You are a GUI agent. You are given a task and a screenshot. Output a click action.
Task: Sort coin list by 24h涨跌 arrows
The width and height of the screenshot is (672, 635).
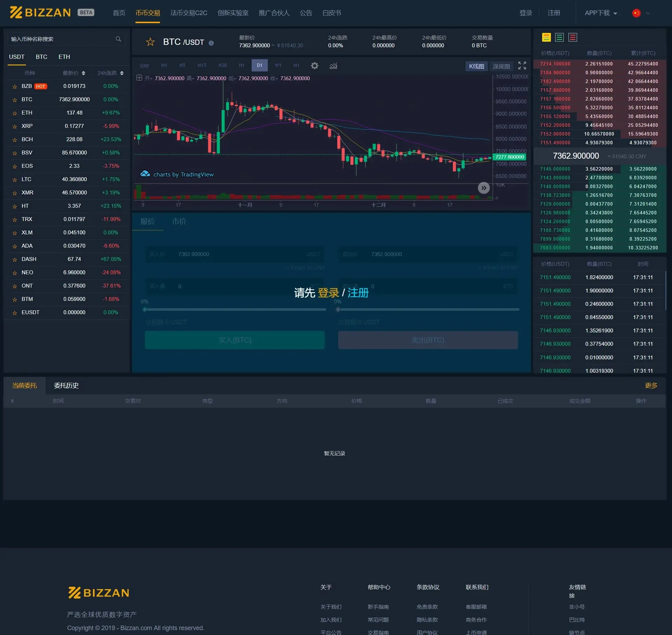122,73
